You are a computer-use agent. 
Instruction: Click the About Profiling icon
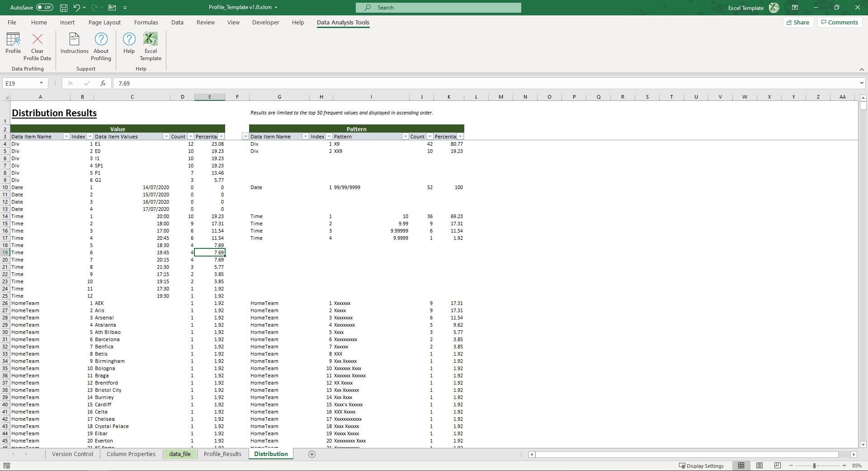coord(100,44)
